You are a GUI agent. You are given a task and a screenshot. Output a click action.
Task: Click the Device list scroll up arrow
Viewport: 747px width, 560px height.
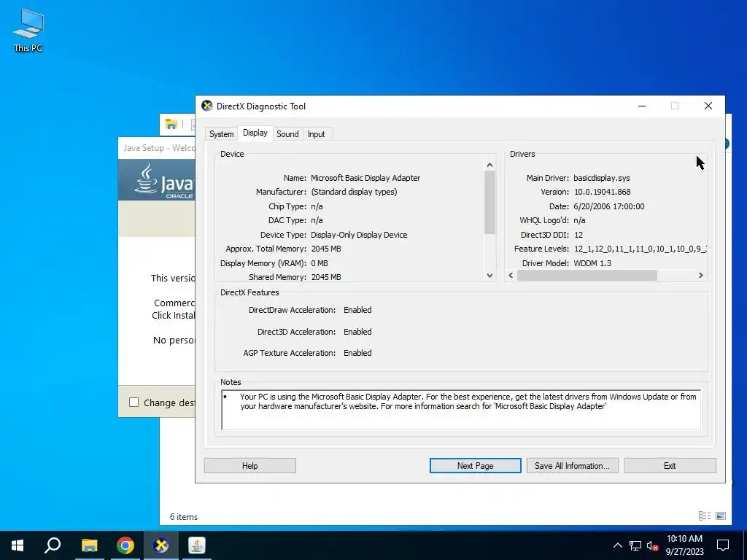point(489,165)
